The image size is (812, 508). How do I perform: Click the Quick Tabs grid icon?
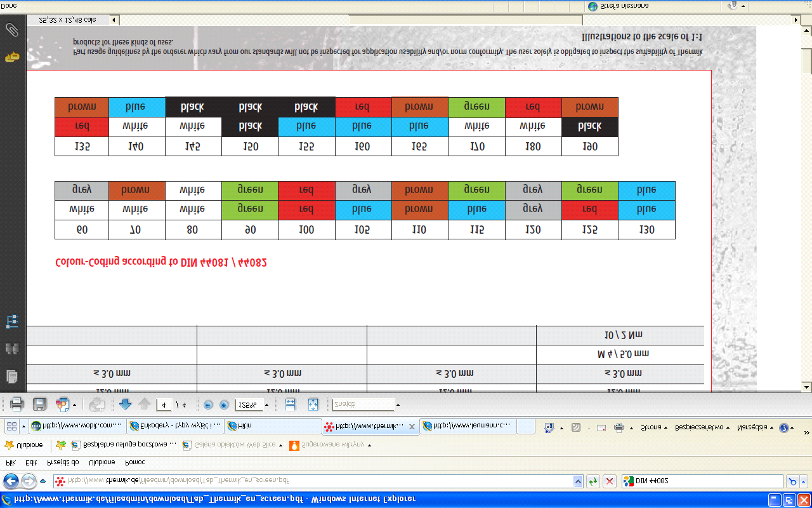11,427
